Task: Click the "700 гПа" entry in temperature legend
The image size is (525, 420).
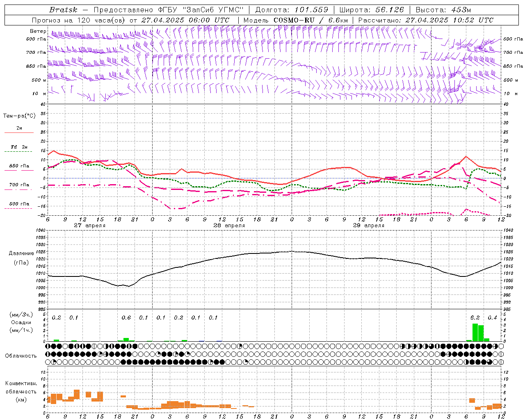Action: (x=19, y=185)
